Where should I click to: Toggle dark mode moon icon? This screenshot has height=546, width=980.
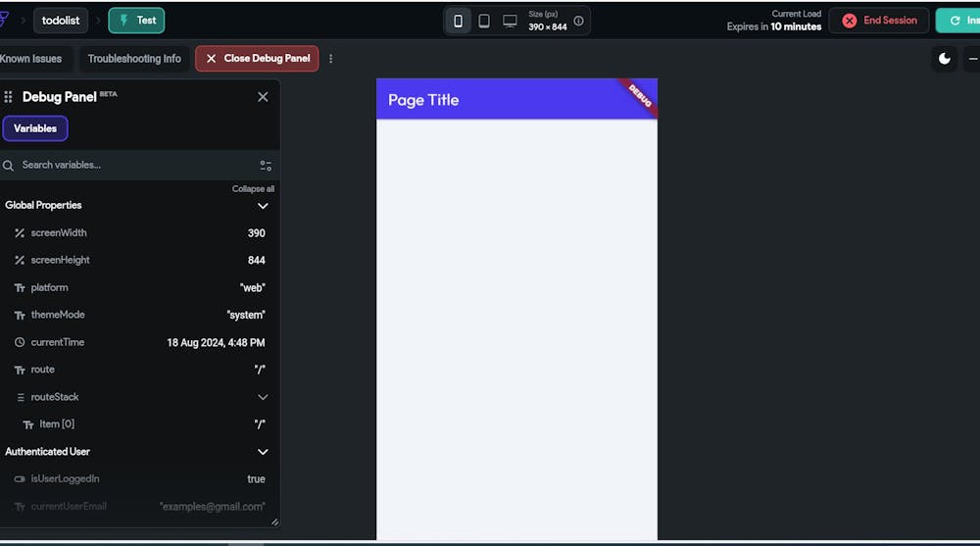click(945, 59)
